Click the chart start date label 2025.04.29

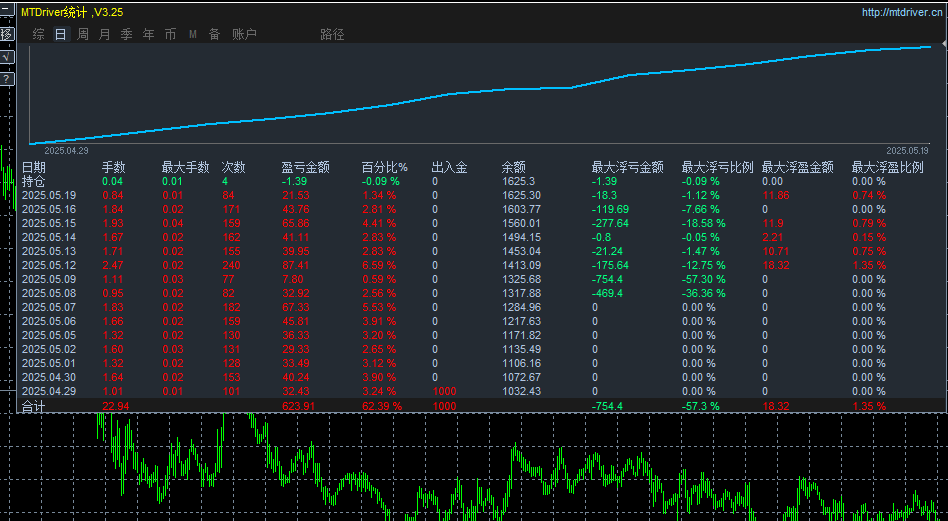click(67, 150)
